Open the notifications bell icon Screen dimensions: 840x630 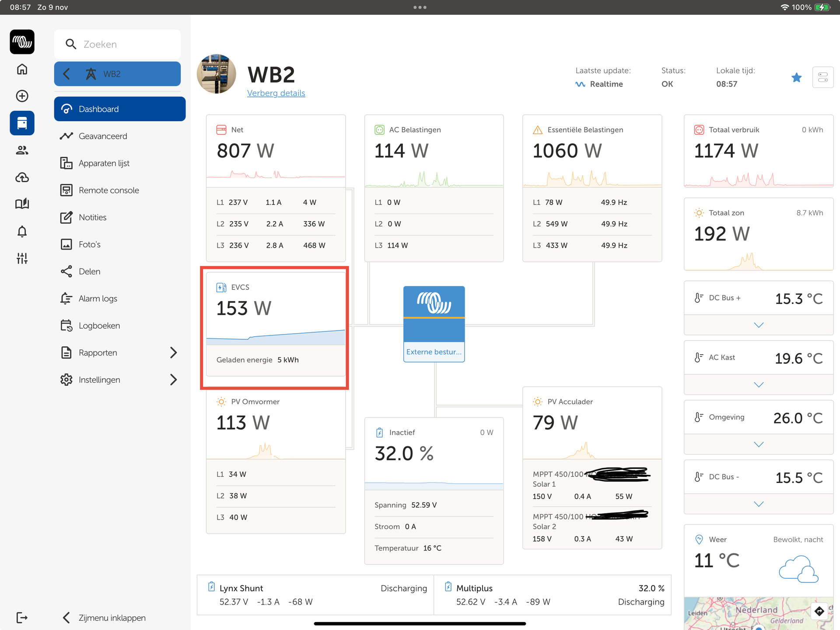[22, 231]
